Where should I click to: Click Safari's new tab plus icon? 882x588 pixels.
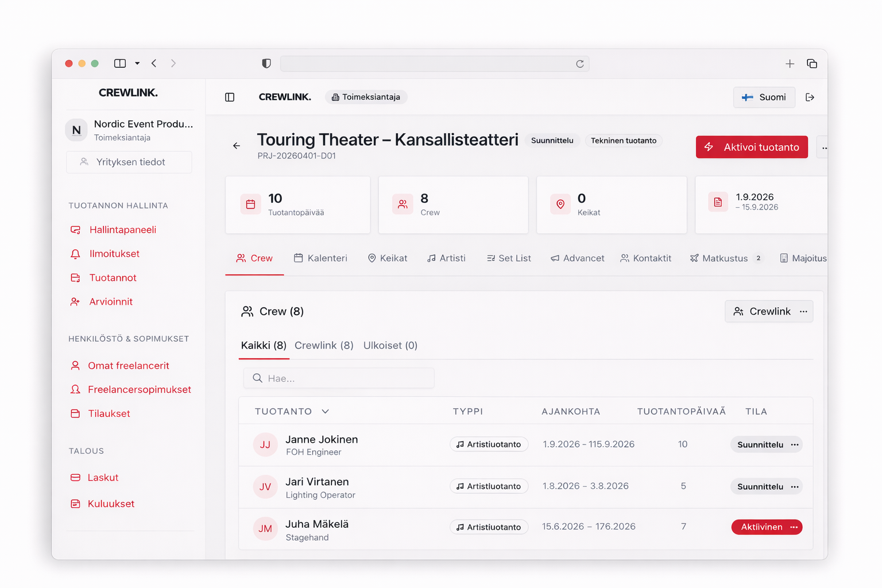(x=790, y=64)
